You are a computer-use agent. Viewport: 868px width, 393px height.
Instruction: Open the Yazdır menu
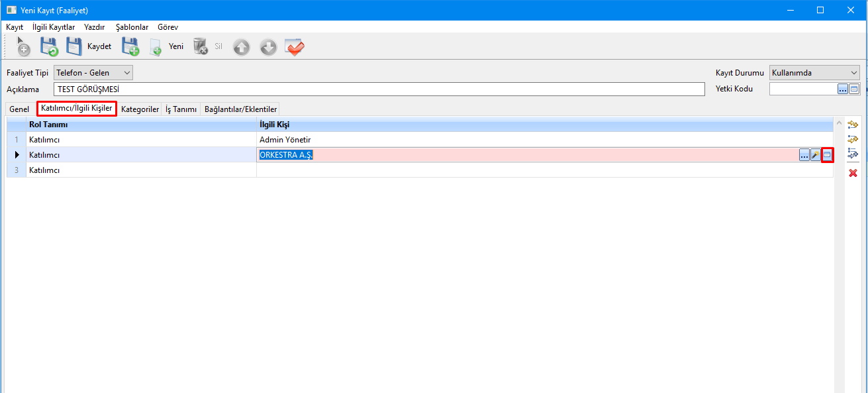(95, 27)
